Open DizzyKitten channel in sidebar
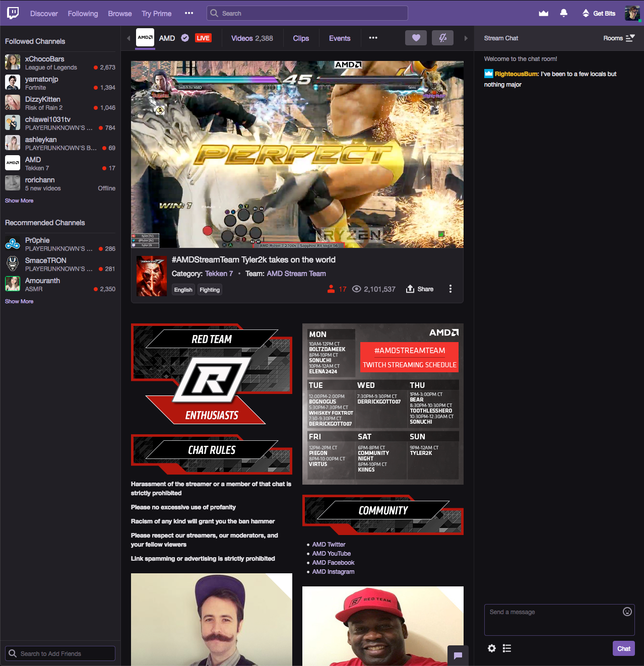The width and height of the screenshot is (644, 666). pyautogui.click(x=60, y=103)
